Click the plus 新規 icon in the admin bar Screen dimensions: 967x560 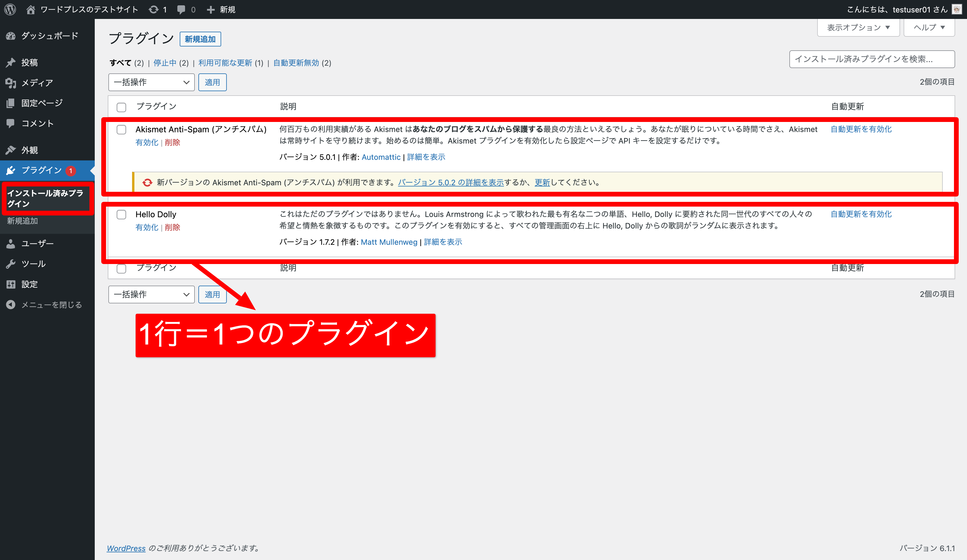pos(211,9)
